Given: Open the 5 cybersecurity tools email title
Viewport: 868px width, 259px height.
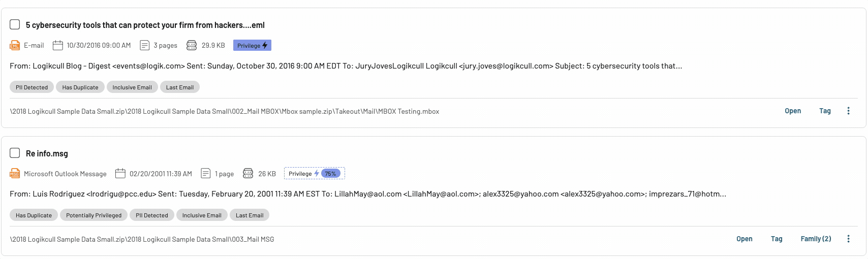Looking at the screenshot, I should pyautogui.click(x=145, y=25).
